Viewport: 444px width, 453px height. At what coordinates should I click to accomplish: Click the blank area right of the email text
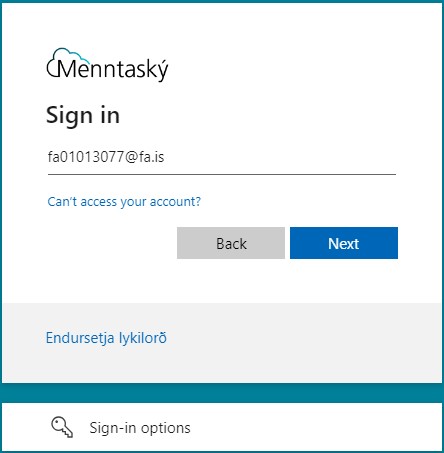click(x=280, y=157)
